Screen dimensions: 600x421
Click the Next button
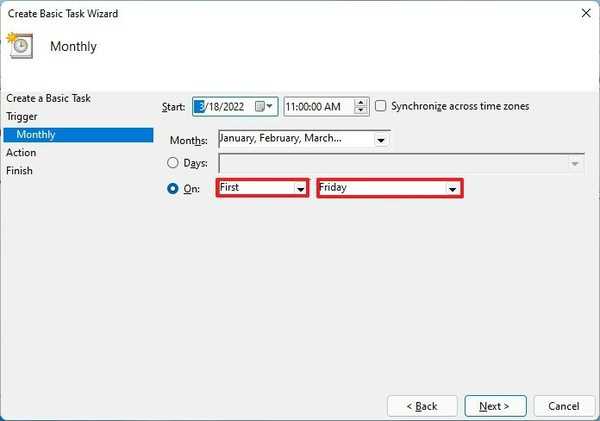click(x=494, y=406)
